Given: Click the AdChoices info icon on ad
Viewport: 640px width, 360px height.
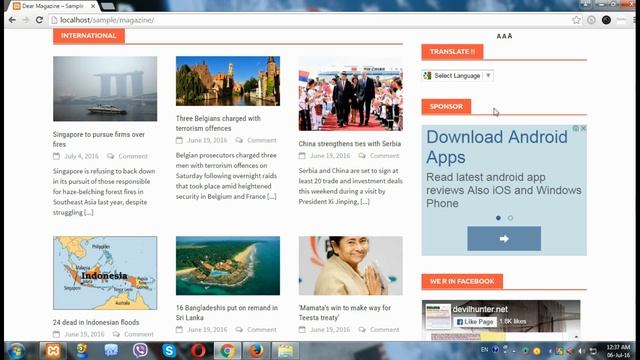Looking at the screenshot, I should click(576, 128).
